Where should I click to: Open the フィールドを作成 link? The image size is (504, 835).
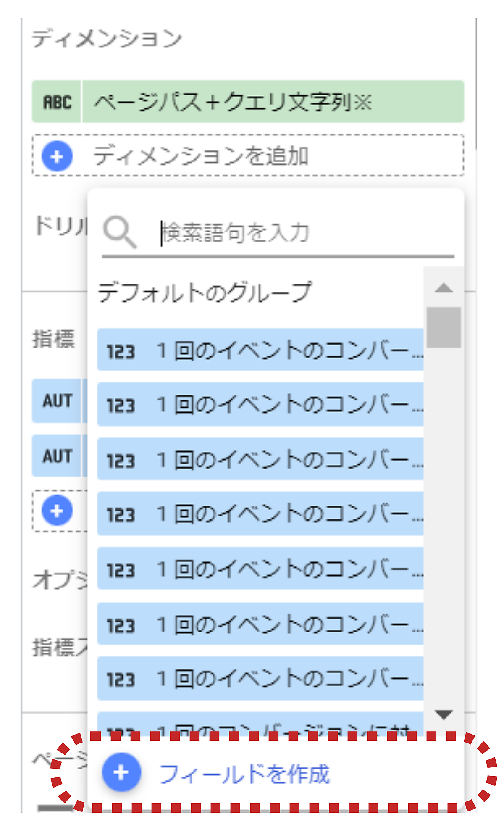click(244, 773)
